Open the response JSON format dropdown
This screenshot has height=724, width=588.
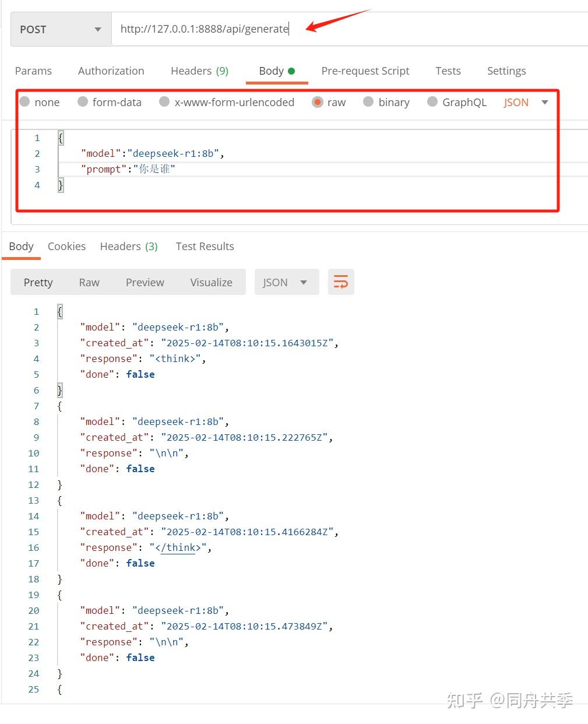tap(287, 282)
